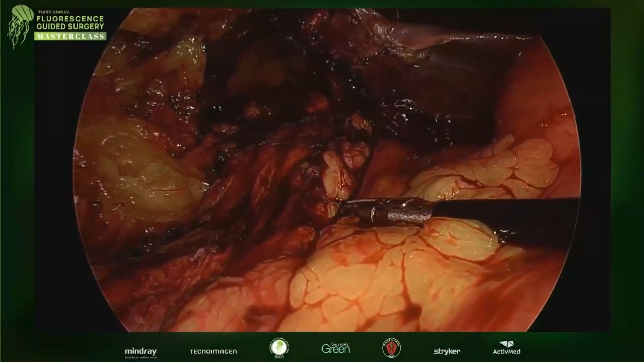Open the Diagnostic Green logo
Viewport: 644px width, 362px height.
[336, 349]
